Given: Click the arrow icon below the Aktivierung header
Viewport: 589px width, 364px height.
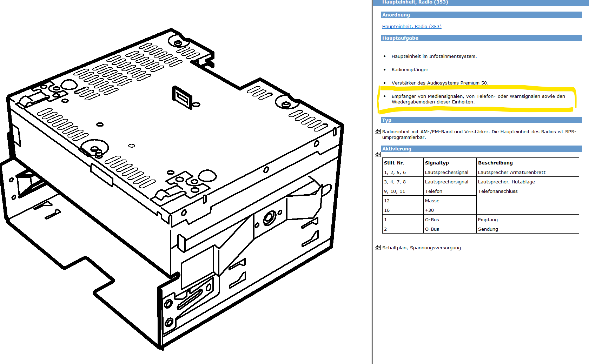Looking at the screenshot, I should (378, 154).
